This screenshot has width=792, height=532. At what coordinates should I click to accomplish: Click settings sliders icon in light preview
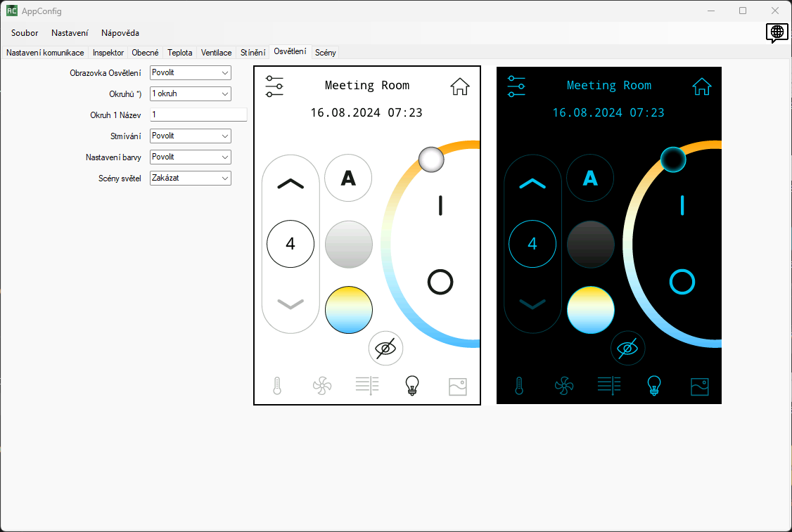coord(274,86)
